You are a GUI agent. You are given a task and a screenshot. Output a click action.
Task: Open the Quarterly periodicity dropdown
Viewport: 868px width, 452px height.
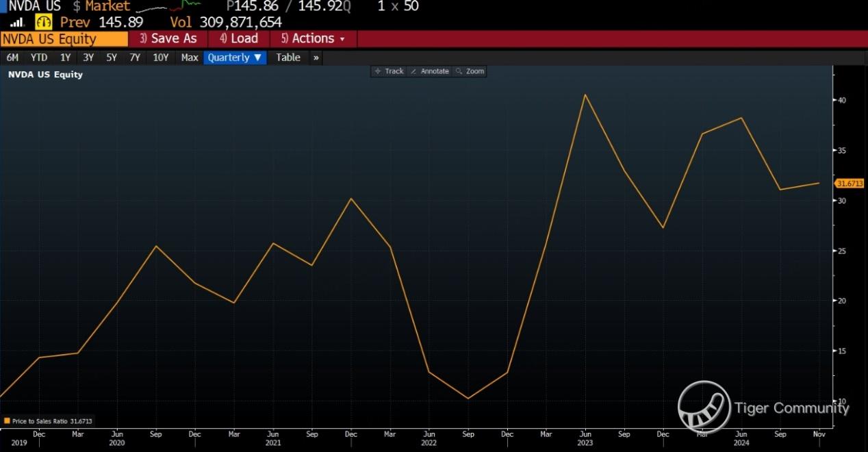[x=235, y=58]
